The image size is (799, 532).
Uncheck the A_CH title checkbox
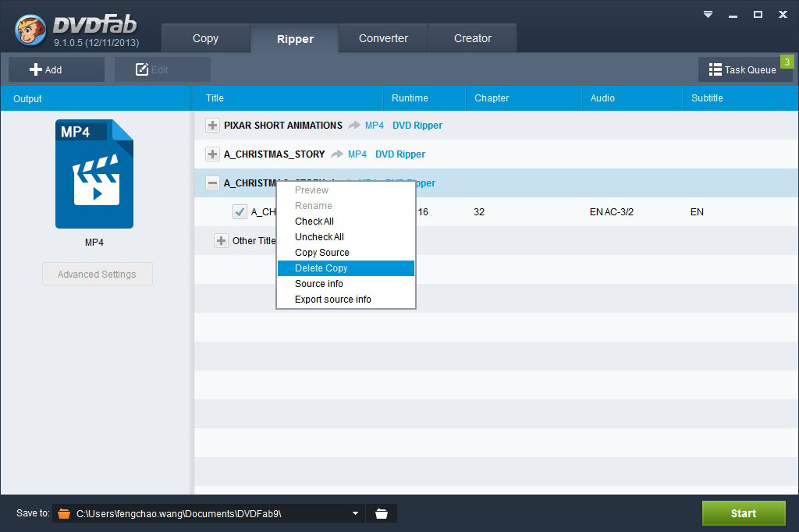[240, 211]
